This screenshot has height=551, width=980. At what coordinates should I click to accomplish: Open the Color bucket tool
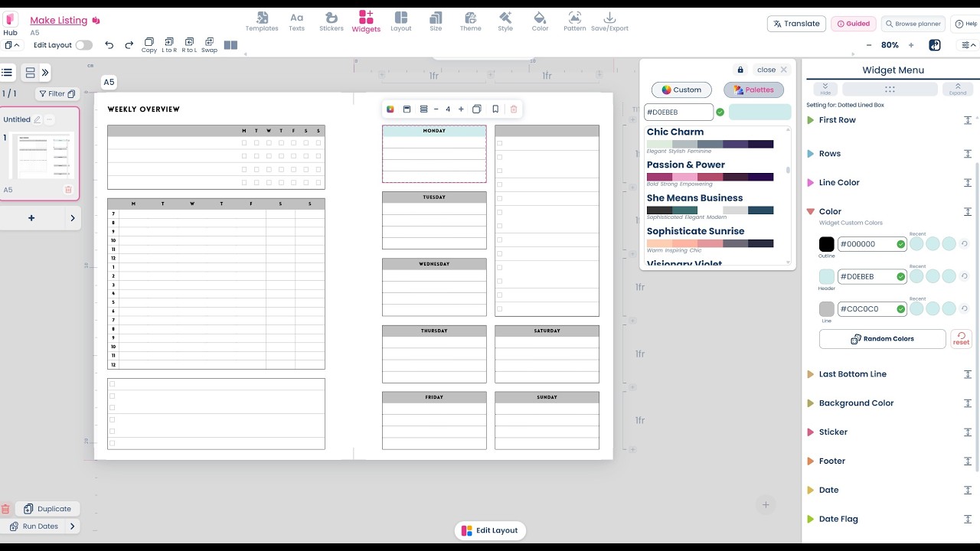pyautogui.click(x=541, y=22)
